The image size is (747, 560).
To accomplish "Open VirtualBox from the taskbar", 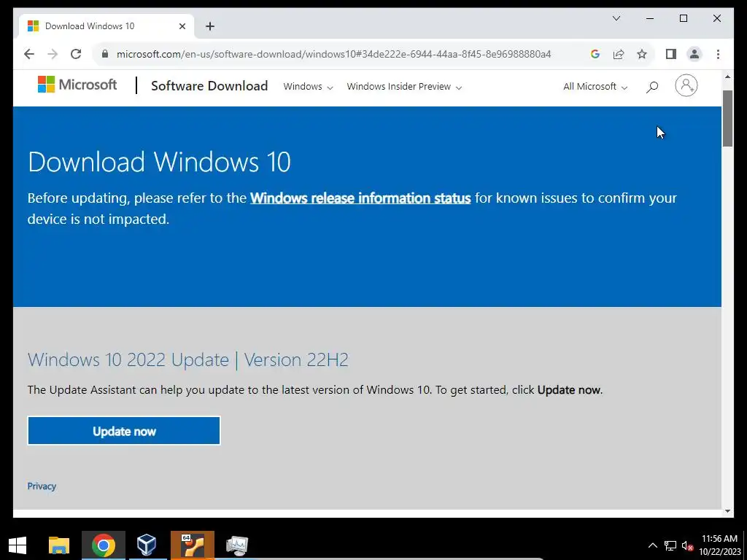I will click(x=146, y=545).
